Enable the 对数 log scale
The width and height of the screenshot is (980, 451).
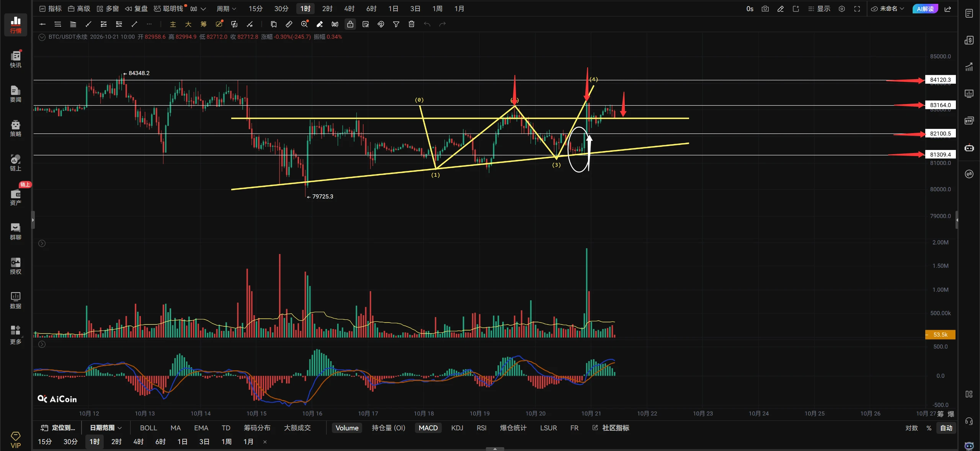(x=911, y=428)
